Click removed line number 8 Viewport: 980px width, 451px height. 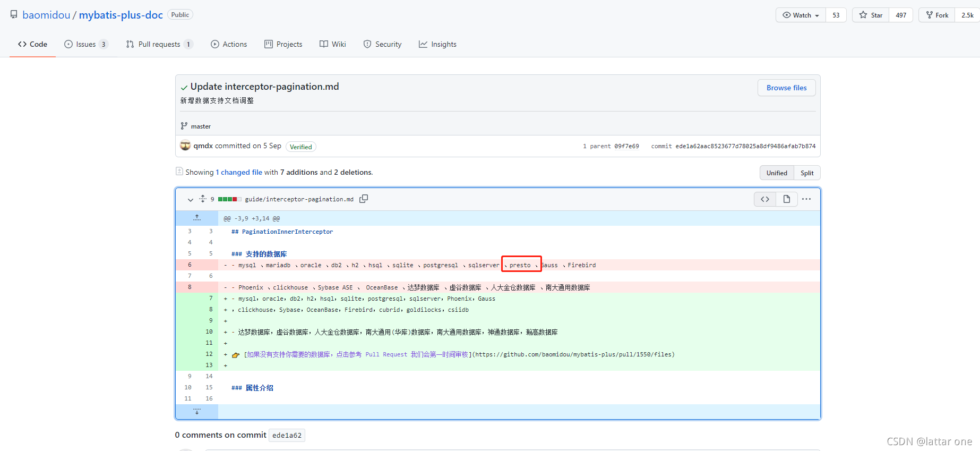point(186,287)
